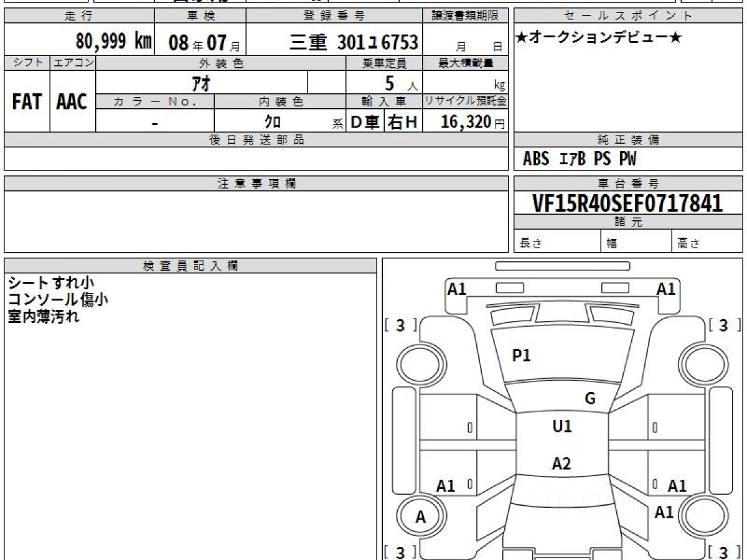Click the 内装色 header
The width and height of the screenshot is (747, 560).
click(280, 101)
